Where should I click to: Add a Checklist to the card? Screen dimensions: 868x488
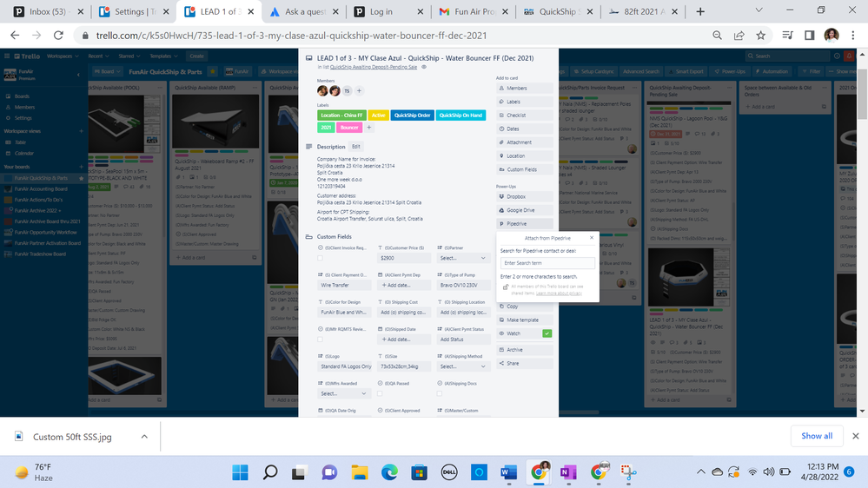coord(524,115)
